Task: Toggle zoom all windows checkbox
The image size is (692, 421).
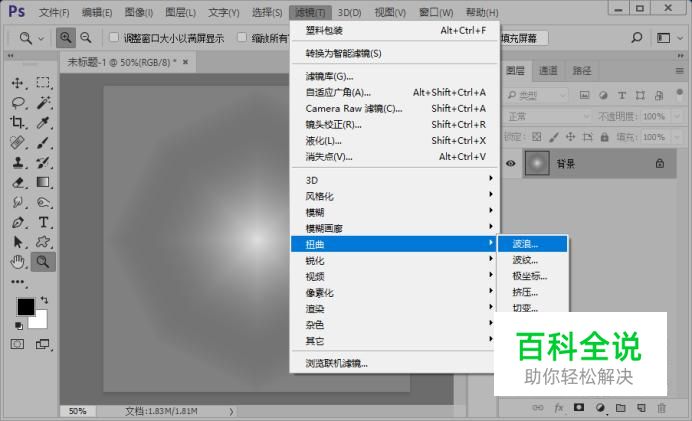Action: tap(242, 38)
